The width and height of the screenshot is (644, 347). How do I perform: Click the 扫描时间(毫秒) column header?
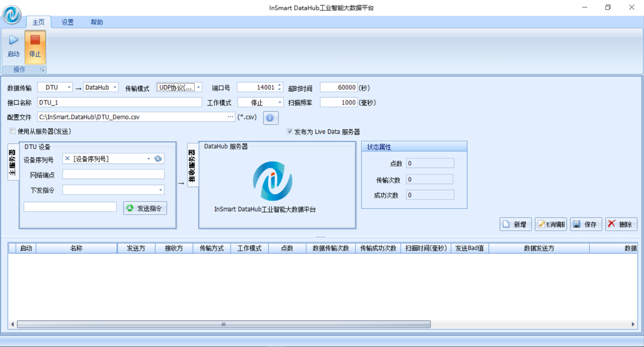[x=426, y=248]
